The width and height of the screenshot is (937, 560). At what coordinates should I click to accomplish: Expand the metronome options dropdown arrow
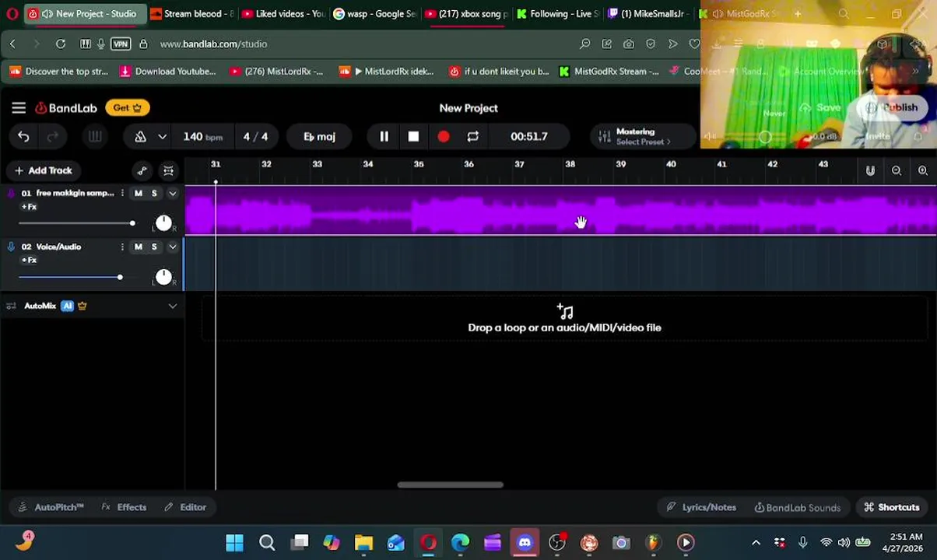pos(162,137)
